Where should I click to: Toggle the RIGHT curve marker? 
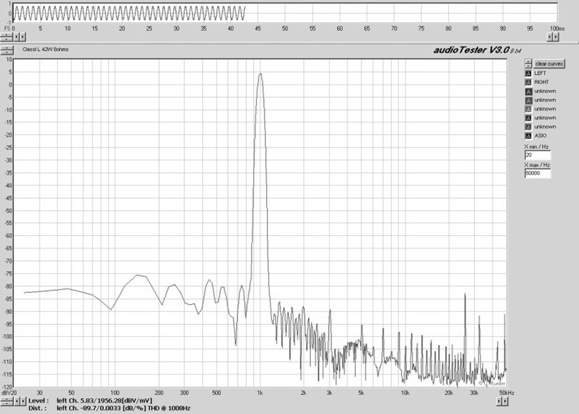click(x=528, y=82)
